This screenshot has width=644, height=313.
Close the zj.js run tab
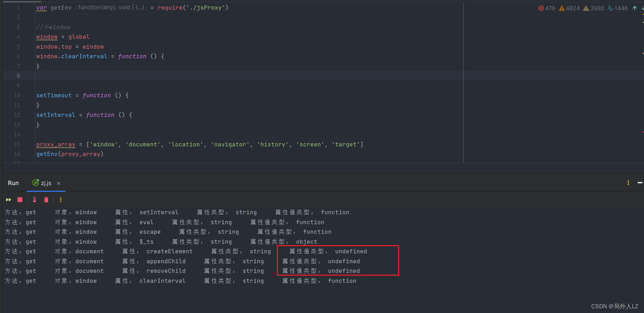59,183
